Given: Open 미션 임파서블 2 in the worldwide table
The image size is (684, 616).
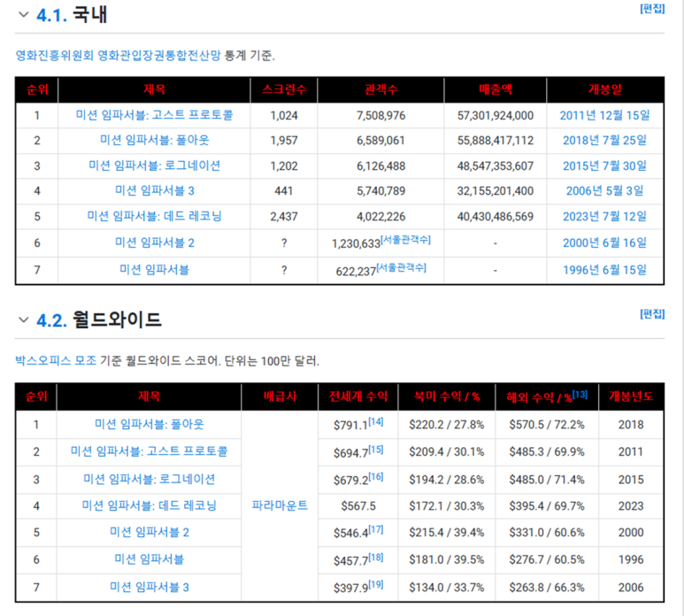Looking at the screenshot, I should (150, 532).
